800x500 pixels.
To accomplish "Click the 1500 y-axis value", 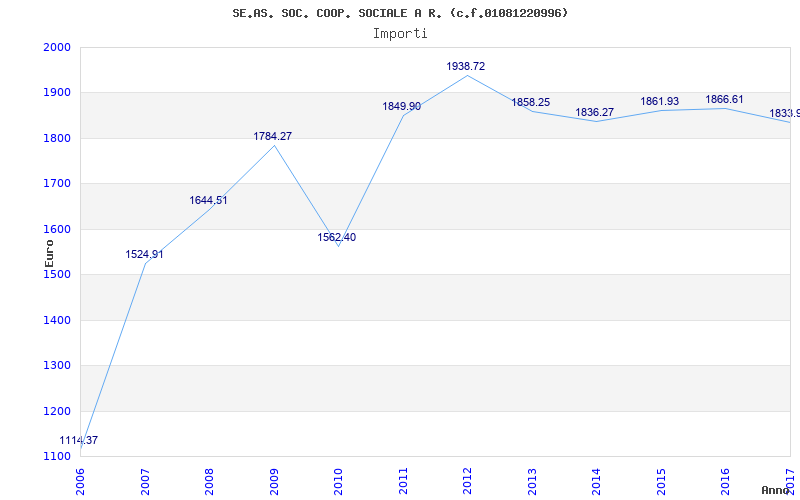I will click(57, 274).
